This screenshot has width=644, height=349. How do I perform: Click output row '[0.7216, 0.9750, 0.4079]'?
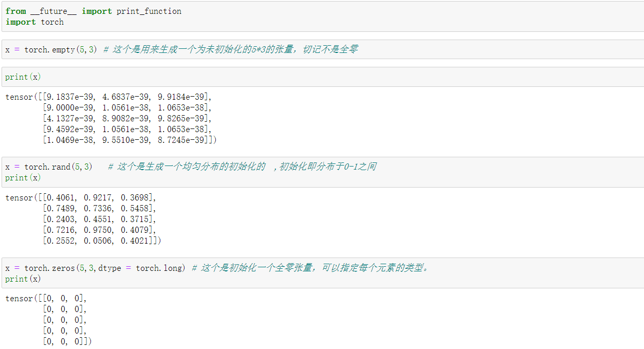click(x=100, y=230)
